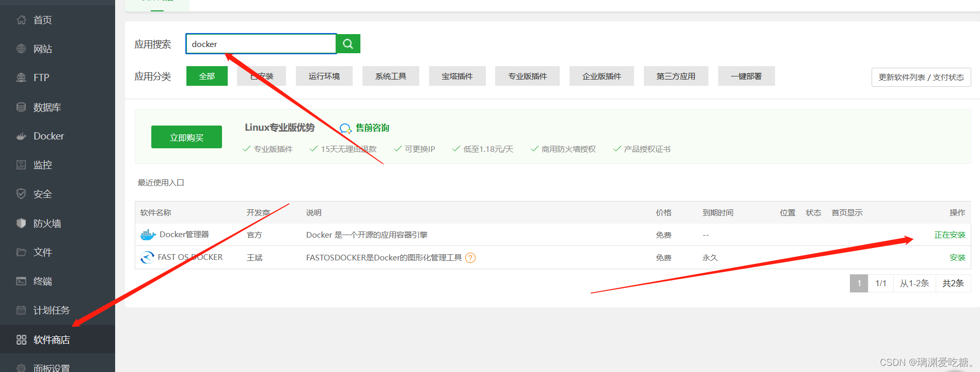Select the 一键部署 category tab
The width and height of the screenshot is (980, 372).
pyautogui.click(x=747, y=76)
